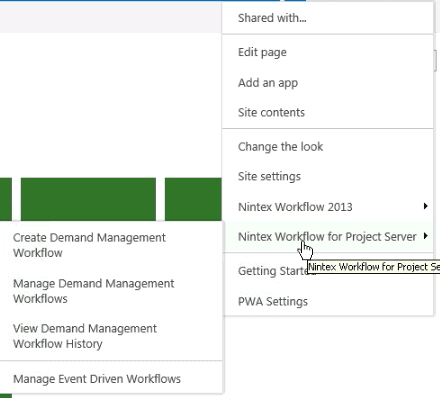Click the wide green tile in the middle
The height and width of the screenshot is (398, 440).
coord(88,199)
